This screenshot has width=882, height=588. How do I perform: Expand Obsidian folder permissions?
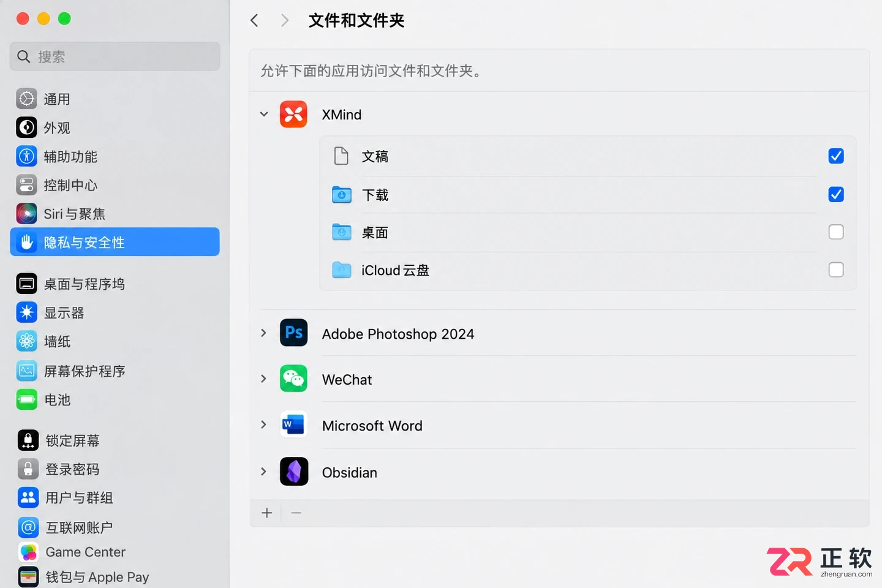pos(264,472)
